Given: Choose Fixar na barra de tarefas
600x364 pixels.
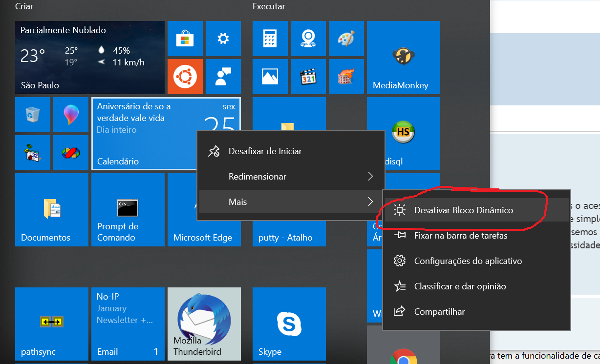Looking at the screenshot, I should coord(460,236).
